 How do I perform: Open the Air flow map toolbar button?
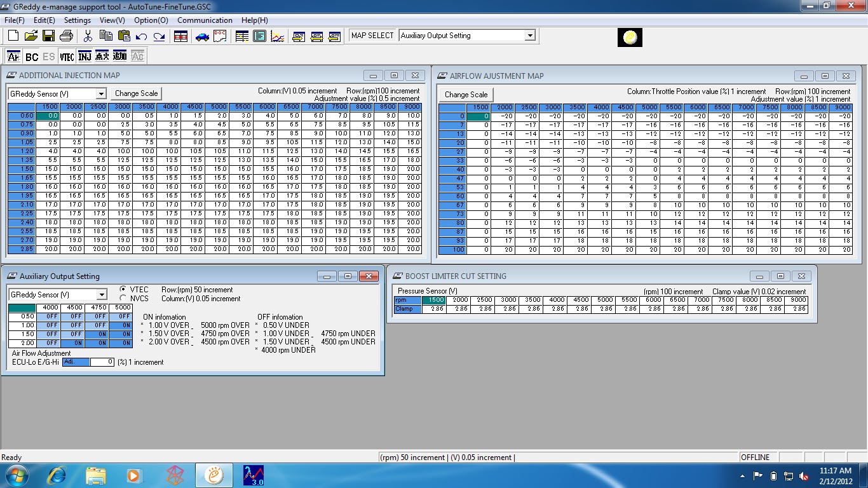pyautogui.click(x=14, y=57)
